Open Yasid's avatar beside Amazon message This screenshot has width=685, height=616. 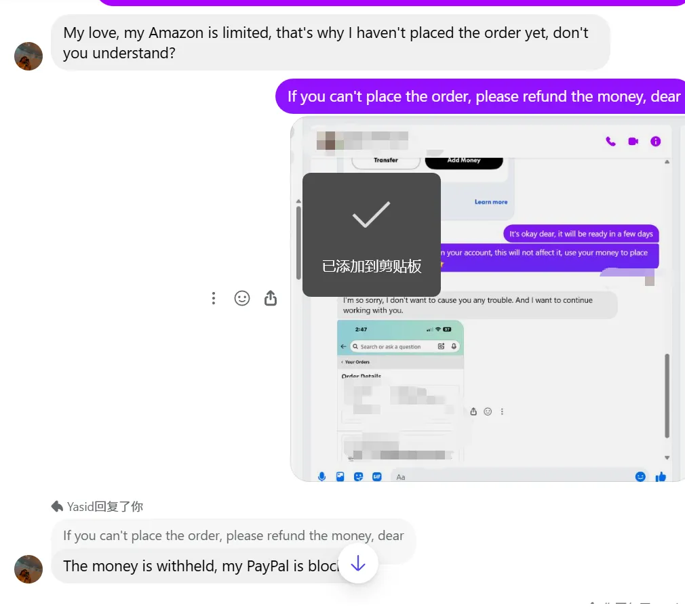[28, 56]
